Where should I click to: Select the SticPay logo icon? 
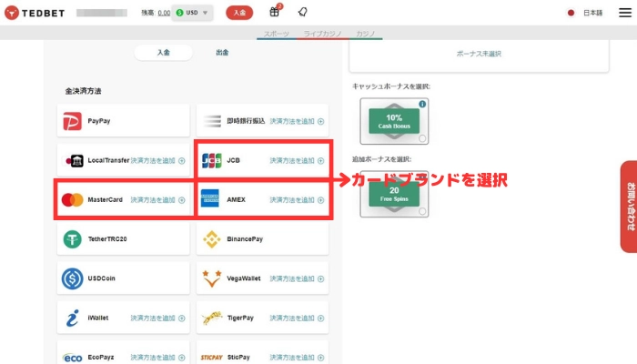[x=212, y=358]
